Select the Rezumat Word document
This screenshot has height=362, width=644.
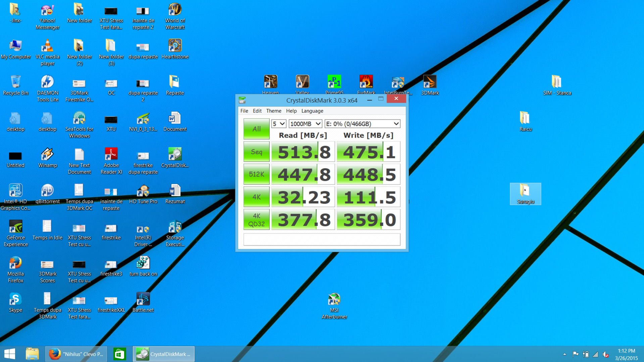175,194
